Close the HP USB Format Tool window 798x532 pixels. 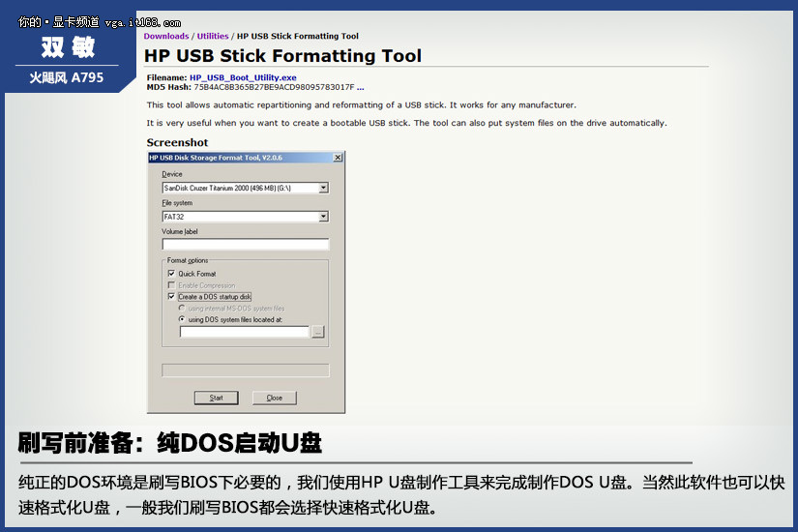[337, 158]
